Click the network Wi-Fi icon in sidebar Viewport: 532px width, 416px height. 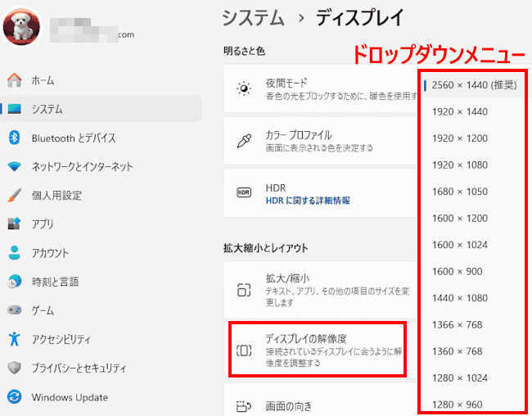(14, 166)
